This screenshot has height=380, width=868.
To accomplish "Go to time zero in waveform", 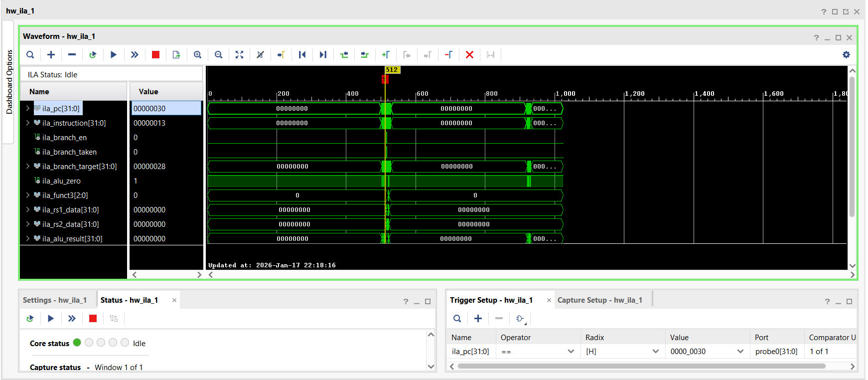I will coord(302,55).
